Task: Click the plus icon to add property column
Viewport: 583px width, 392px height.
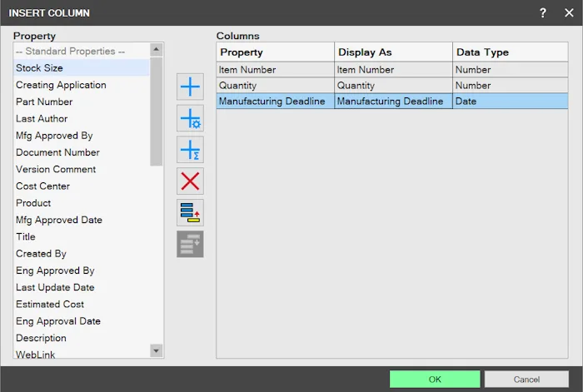Action: (190, 87)
